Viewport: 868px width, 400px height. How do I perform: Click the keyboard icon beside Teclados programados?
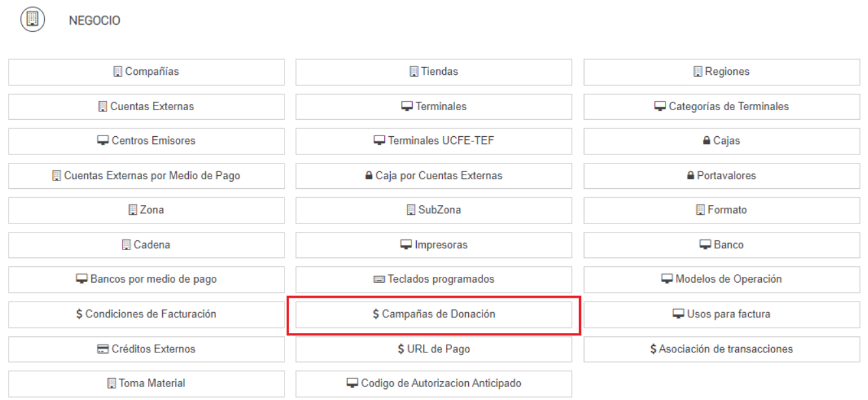click(x=379, y=279)
